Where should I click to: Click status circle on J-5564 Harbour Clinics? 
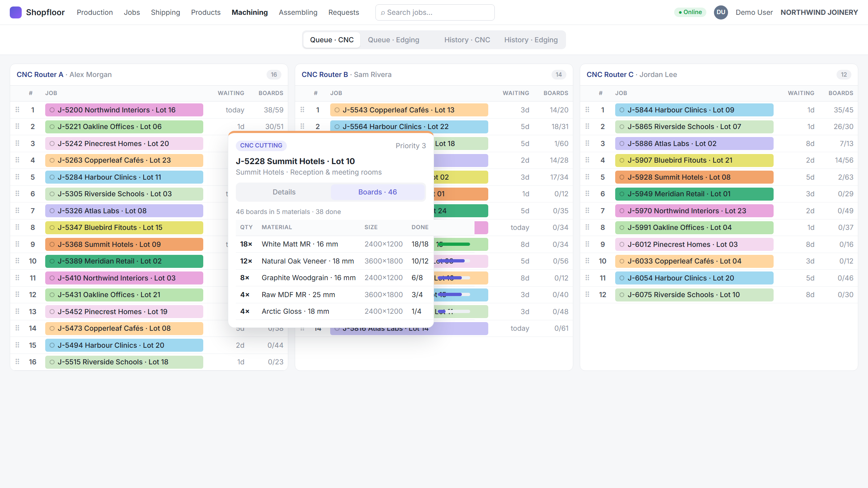(x=337, y=127)
